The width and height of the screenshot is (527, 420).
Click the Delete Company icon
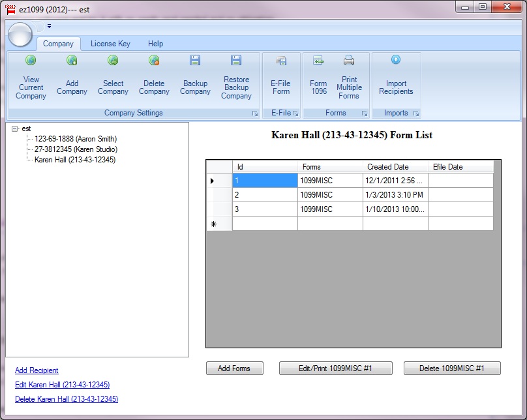tap(154, 61)
